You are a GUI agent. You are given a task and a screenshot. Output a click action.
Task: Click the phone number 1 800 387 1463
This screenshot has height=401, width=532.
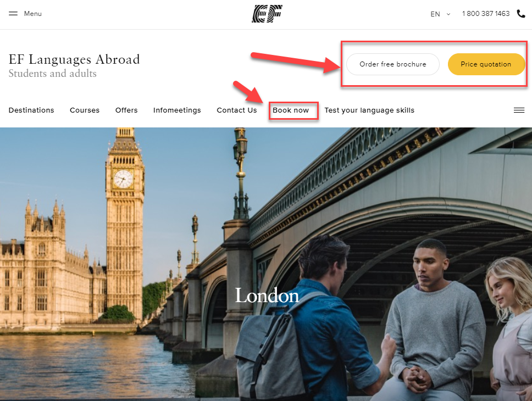485,14
